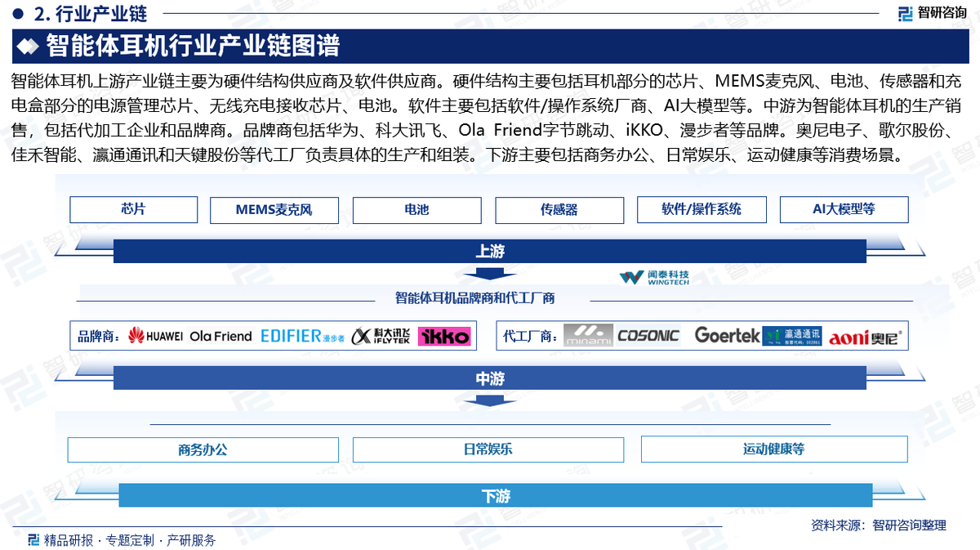The width and height of the screenshot is (980, 550).
Task: Click the 中游 banner bar
Action: coord(489,378)
